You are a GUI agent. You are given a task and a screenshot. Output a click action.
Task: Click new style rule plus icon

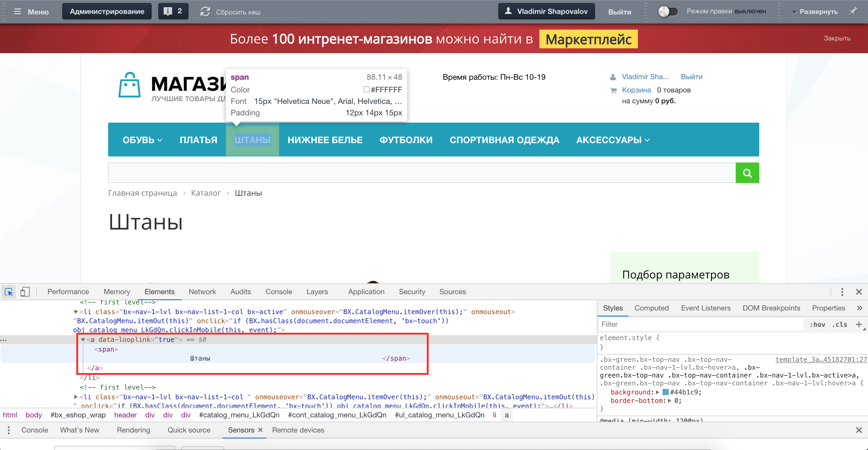859,324
